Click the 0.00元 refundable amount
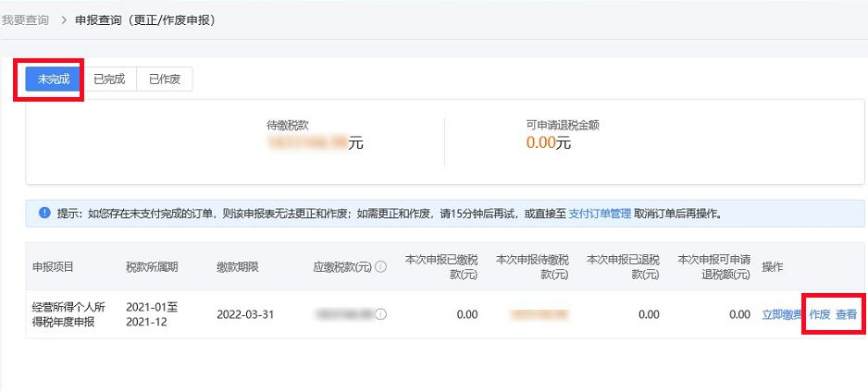 [548, 143]
